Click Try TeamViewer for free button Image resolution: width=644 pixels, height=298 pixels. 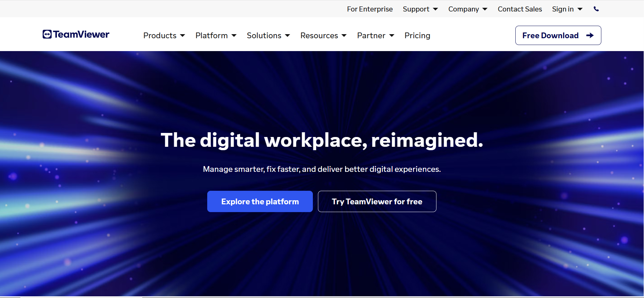pyautogui.click(x=377, y=202)
